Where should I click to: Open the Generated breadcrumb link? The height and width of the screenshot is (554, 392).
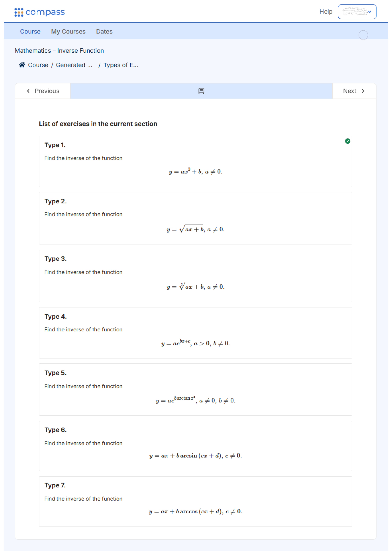coord(74,65)
